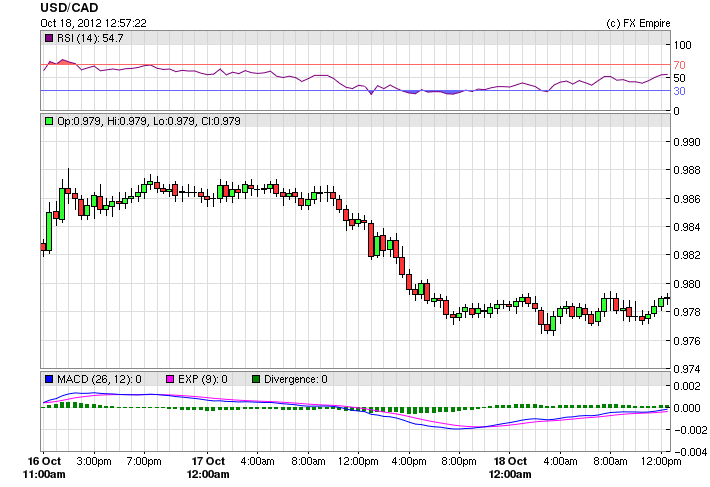Click the blue MACD legend swatch
710x487 pixels.
(49, 379)
